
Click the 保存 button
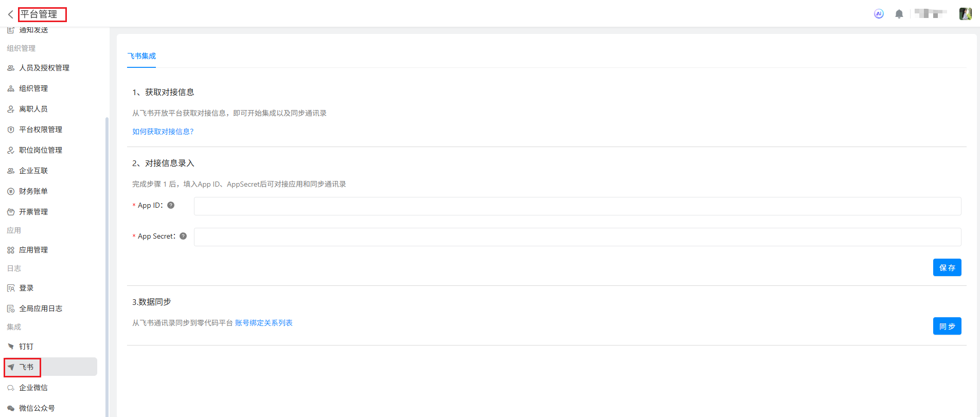947,267
